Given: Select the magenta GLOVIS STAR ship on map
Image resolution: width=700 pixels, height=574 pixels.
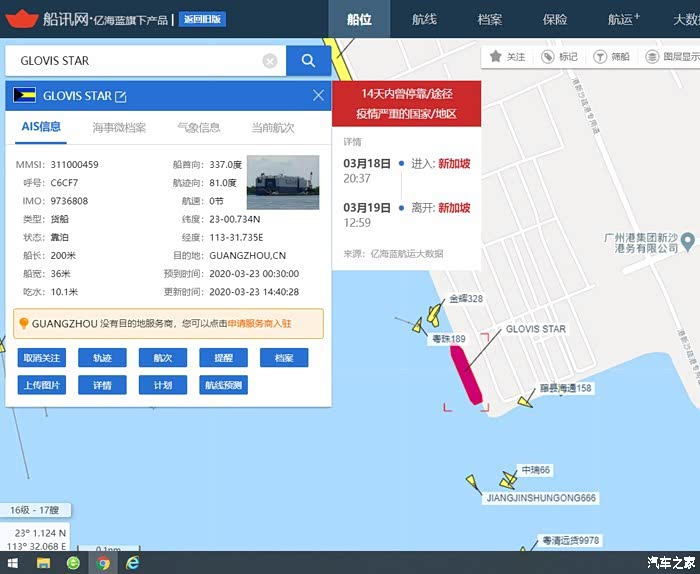Looking at the screenshot, I should tap(466, 375).
